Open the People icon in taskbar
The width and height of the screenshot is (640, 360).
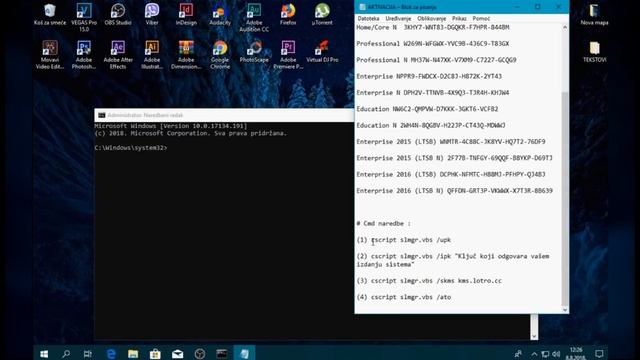[518, 354]
